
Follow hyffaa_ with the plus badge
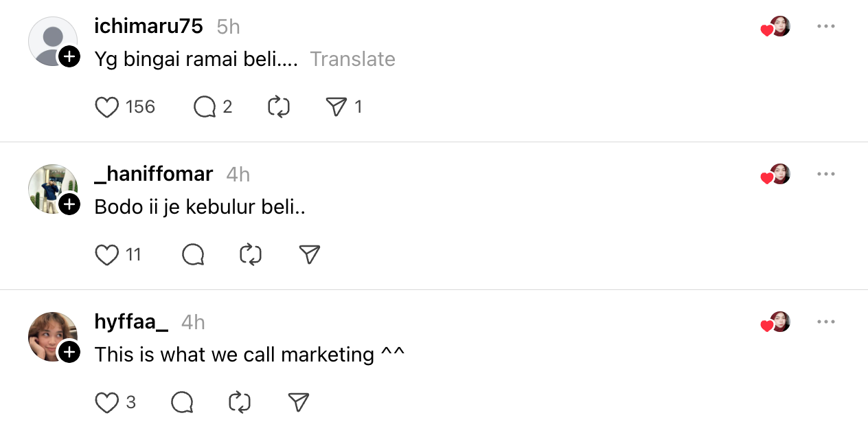(x=69, y=353)
